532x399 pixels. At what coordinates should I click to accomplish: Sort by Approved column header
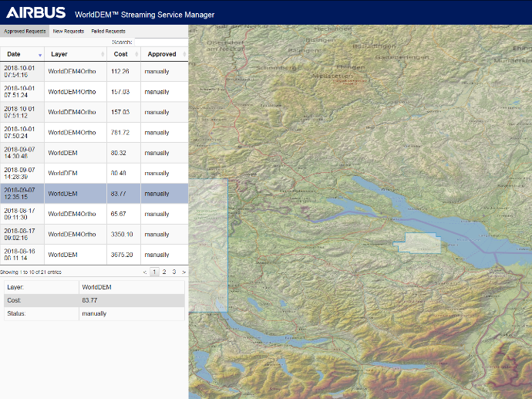164,54
